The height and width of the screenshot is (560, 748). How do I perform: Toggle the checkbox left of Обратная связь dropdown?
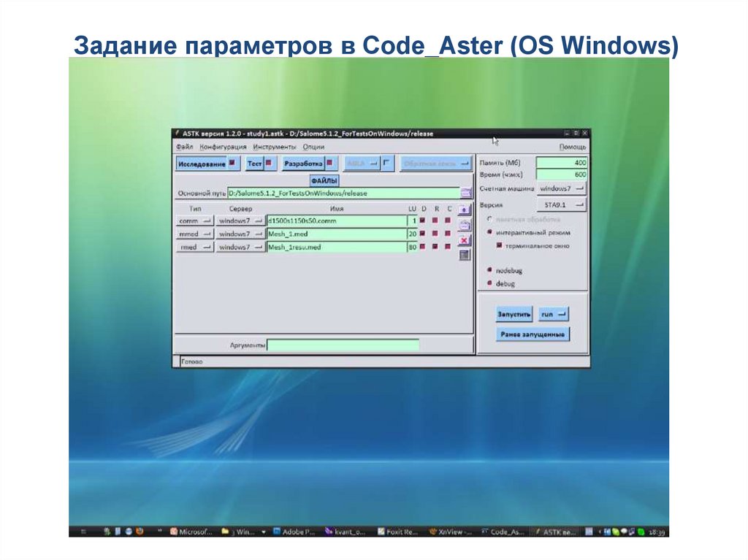point(386,163)
